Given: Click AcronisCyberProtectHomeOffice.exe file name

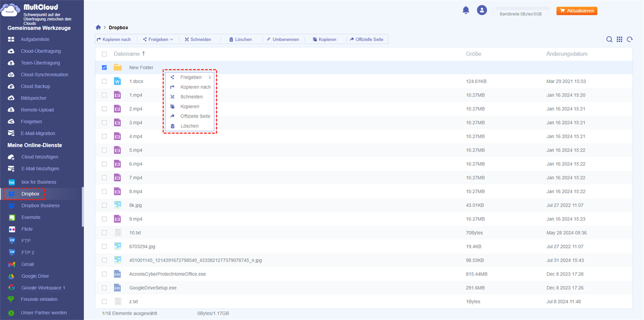Looking at the screenshot, I should [x=167, y=274].
